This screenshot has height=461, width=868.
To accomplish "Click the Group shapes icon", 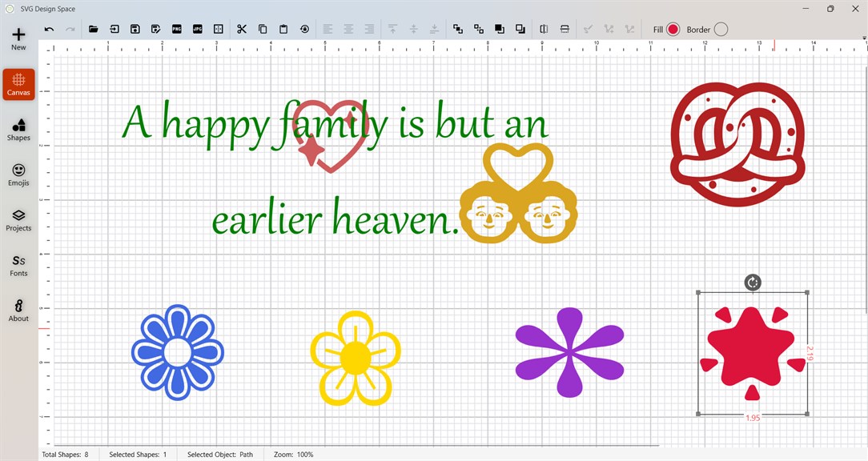I will coord(458,30).
